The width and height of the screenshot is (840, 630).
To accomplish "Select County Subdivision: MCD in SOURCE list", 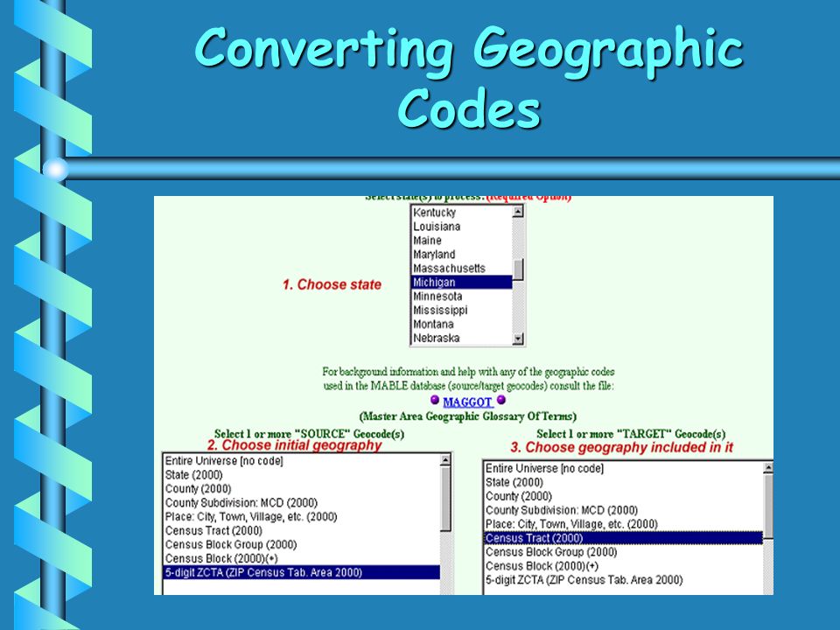I will click(301, 502).
